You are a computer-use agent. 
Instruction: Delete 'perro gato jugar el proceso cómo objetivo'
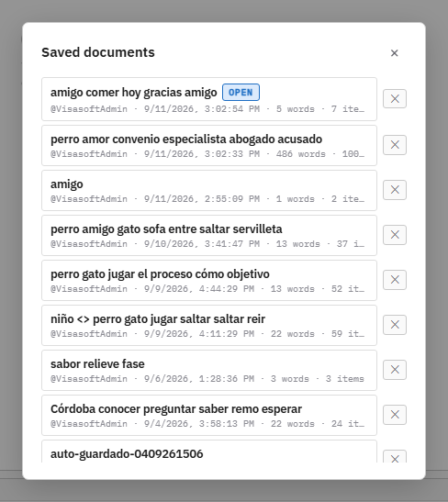pyautogui.click(x=395, y=280)
